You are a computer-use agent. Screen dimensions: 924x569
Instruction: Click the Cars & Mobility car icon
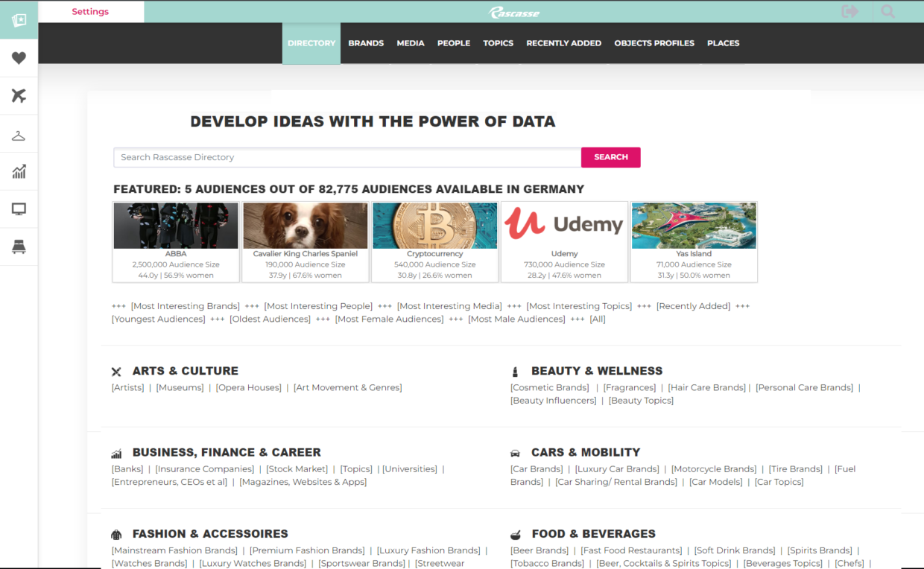click(515, 453)
